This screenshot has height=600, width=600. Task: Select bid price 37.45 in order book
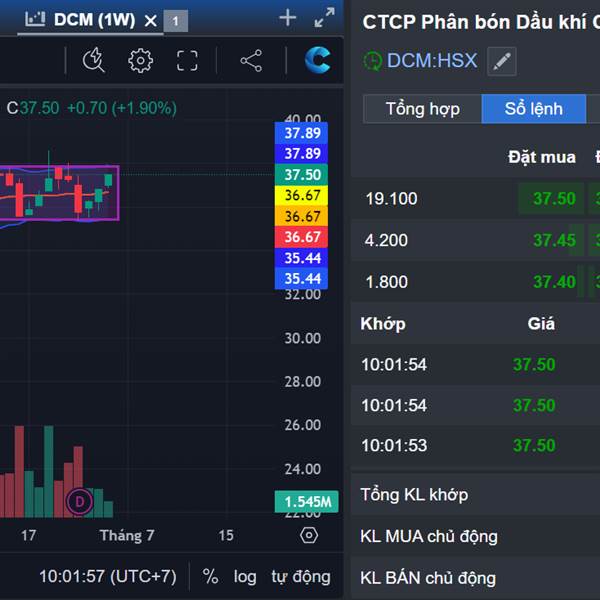coord(554,240)
